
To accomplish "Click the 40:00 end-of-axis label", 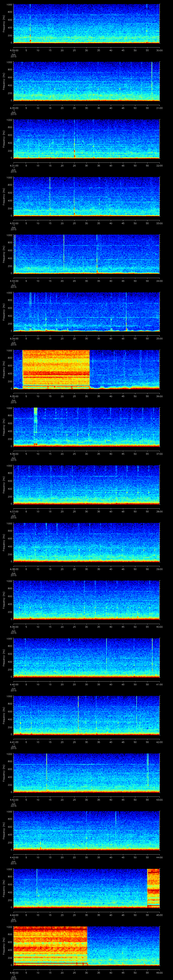I will click(x=159, y=627).
